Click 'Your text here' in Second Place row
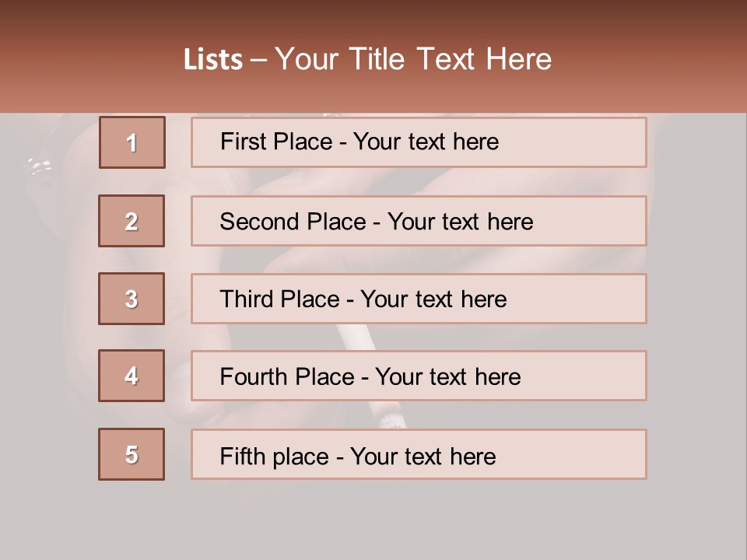 click(460, 222)
